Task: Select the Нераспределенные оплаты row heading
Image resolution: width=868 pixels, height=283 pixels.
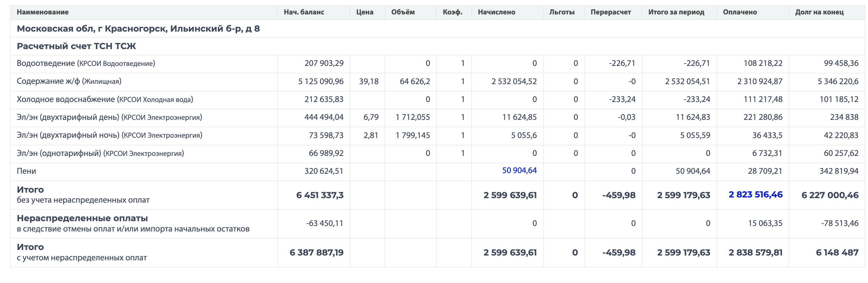Action: [82, 218]
